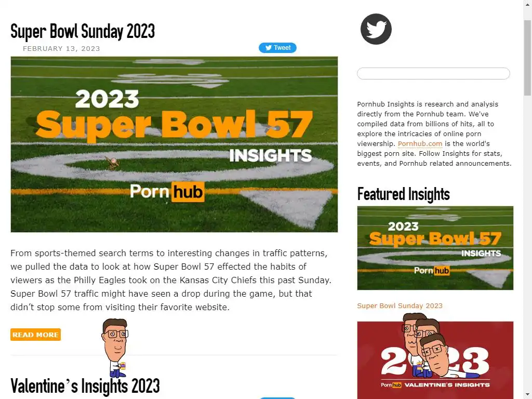Click the vertical page scrollbar thumb
Viewport: 532px width, 399px height.
pos(527,58)
